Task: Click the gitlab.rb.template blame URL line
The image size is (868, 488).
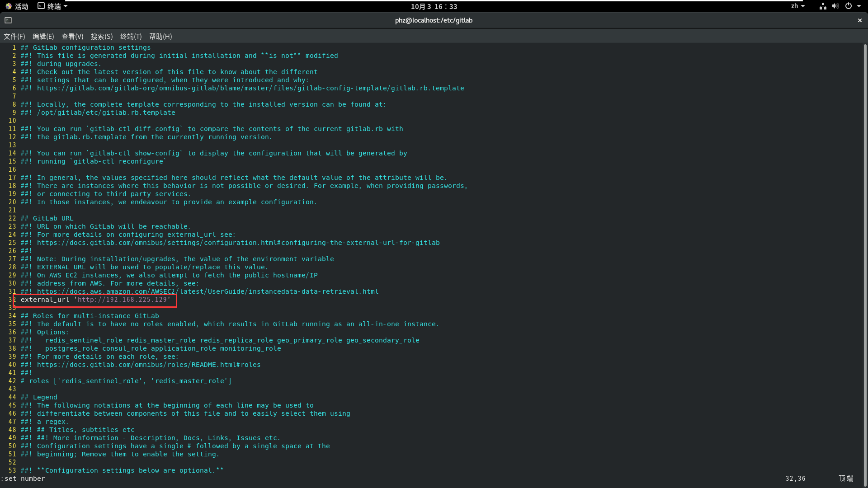Action: coord(250,88)
